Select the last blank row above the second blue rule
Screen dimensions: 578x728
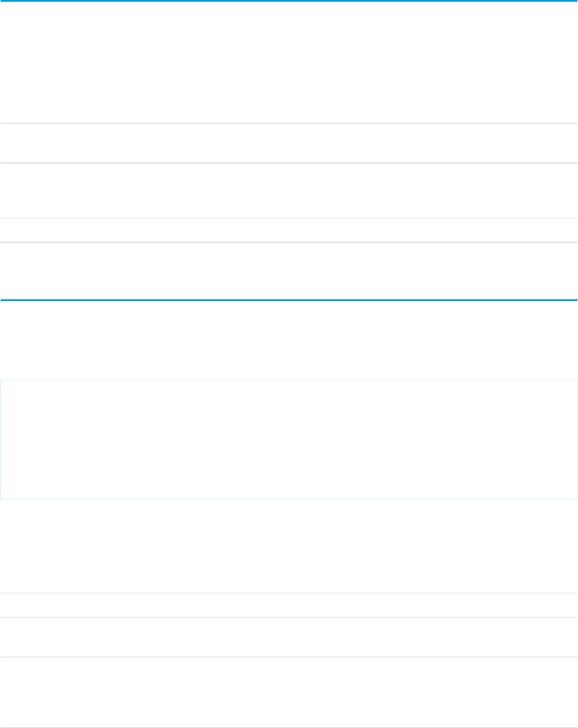(x=289, y=271)
